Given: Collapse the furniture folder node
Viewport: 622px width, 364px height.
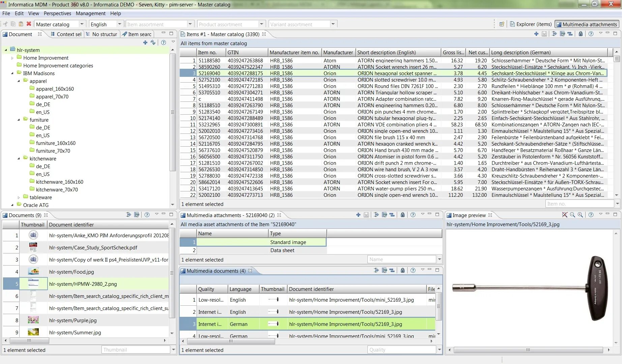Looking at the screenshot, I should coord(19,120).
